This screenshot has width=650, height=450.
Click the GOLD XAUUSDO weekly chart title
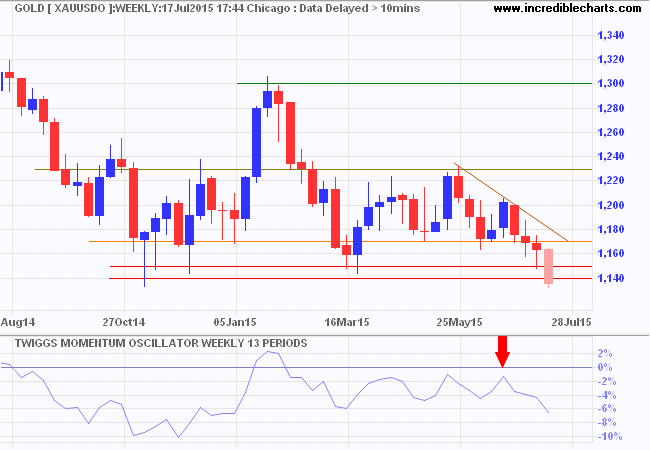click(x=217, y=8)
